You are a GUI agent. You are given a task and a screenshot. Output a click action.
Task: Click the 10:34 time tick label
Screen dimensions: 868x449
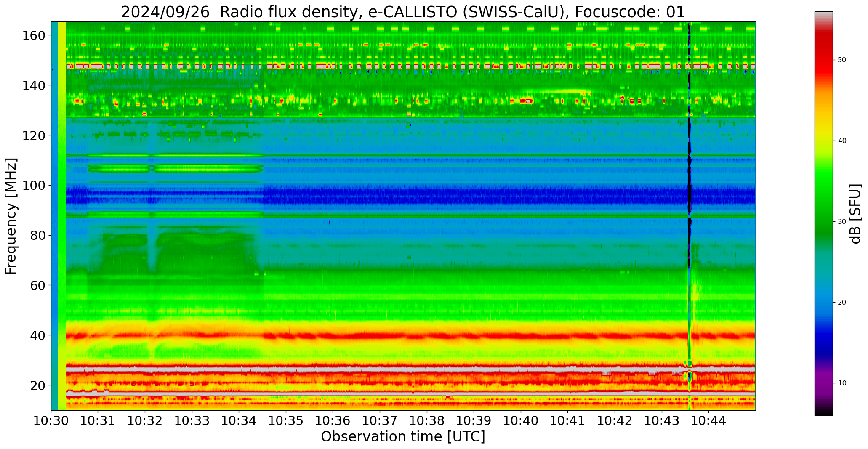click(239, 421)
